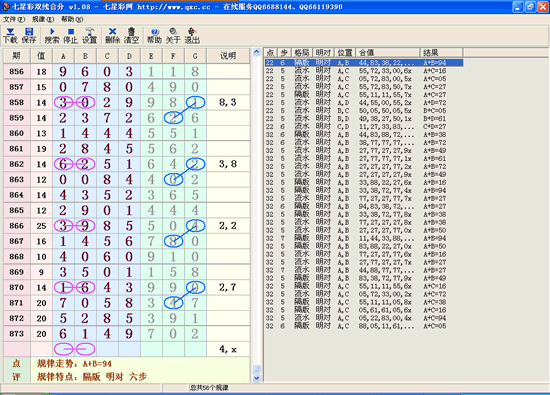Screen dimensions: 550x395
Task: Select the row with 合值 05,72,83,00,5x
Action: pos(364,79)
